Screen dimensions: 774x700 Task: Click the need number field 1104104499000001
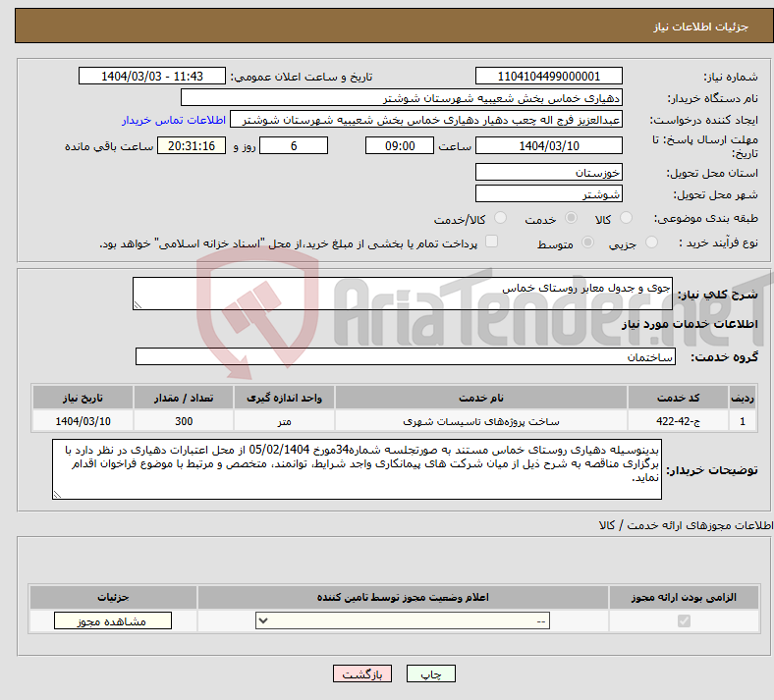(x=548, y=76)
